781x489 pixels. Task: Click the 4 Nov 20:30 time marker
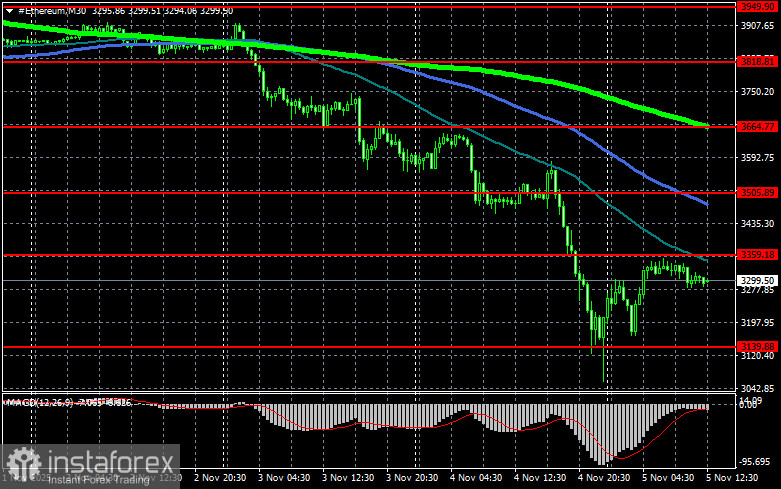pos(604,478)
